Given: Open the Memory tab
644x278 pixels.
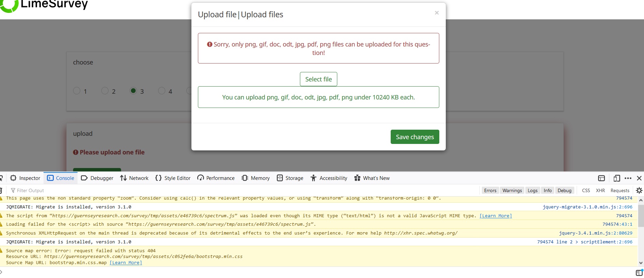Looking at the screenshot, I should [x=256, y=178].
